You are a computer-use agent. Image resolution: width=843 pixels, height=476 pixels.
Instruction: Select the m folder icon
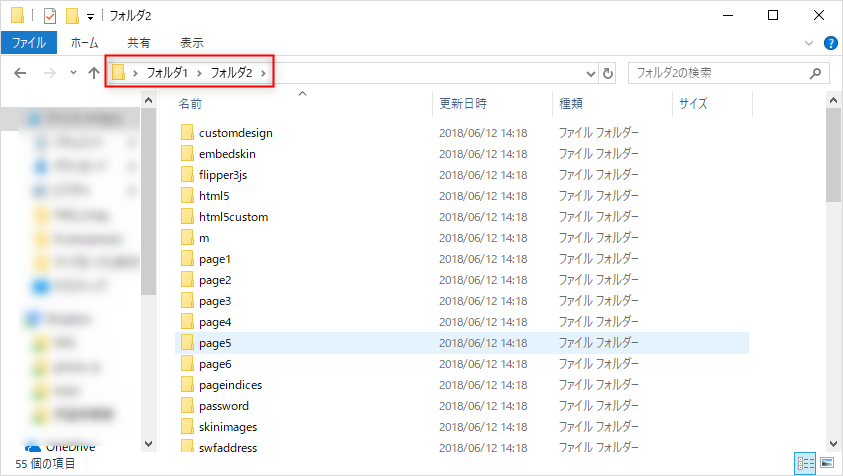[x=187, y=237]
